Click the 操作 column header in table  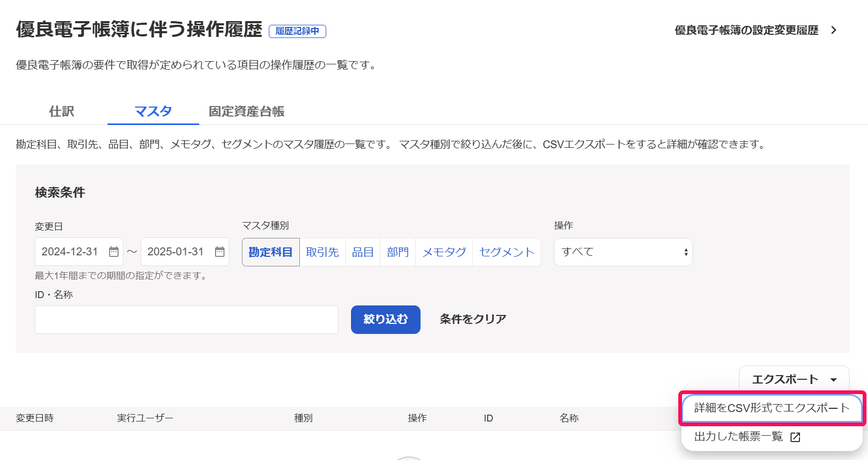coord(417,418)
